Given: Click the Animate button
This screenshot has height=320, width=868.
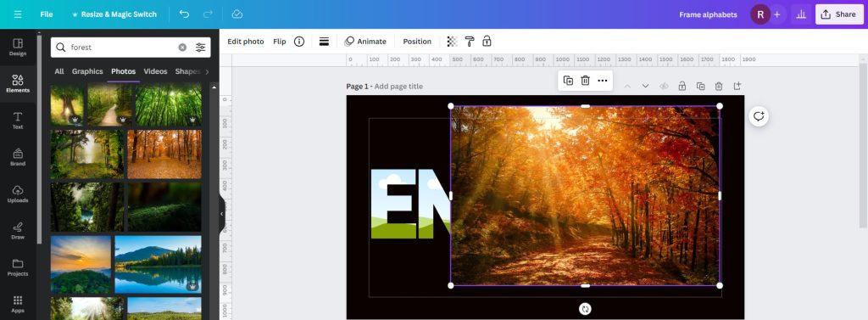Looking at the screenshot, I should [x=365, y=42].
